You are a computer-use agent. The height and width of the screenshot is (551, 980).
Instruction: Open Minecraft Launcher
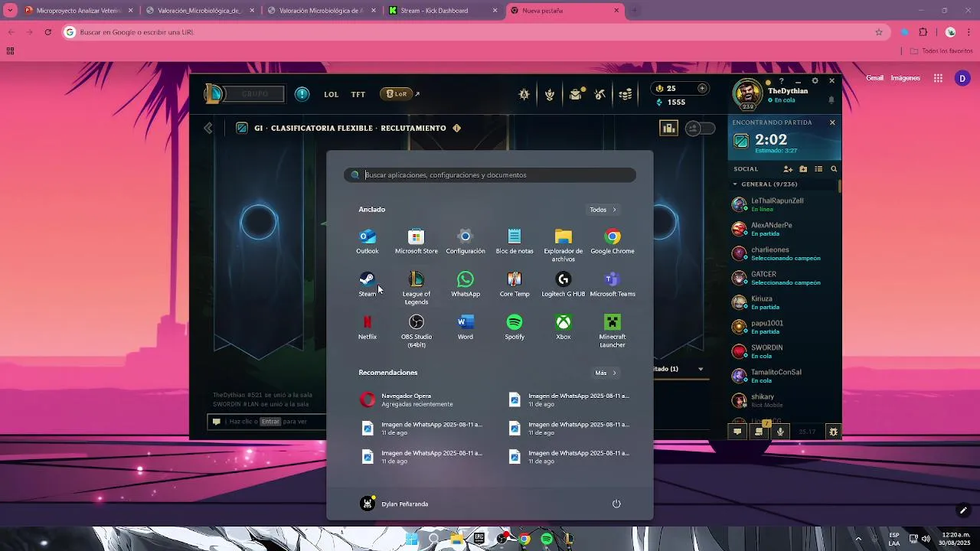pyautogui.click(x=612, y=331)
